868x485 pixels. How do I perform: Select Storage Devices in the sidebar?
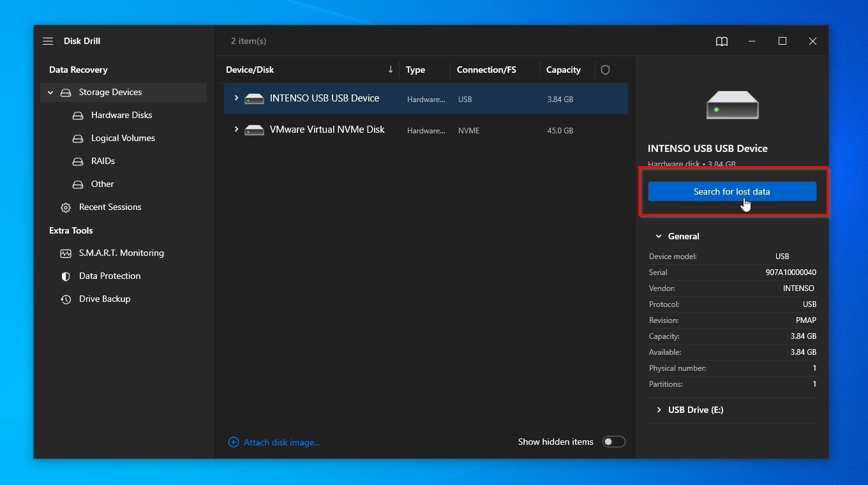coord(110,92)
